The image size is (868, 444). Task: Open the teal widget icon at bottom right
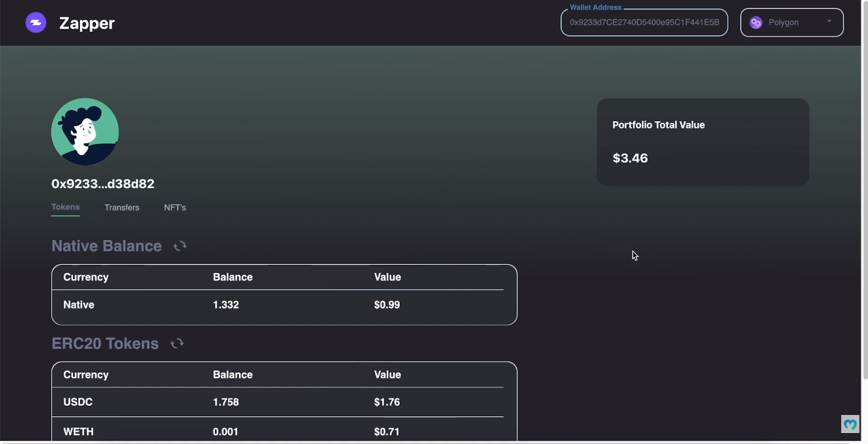pyautogui.click(x=850, y=424)
